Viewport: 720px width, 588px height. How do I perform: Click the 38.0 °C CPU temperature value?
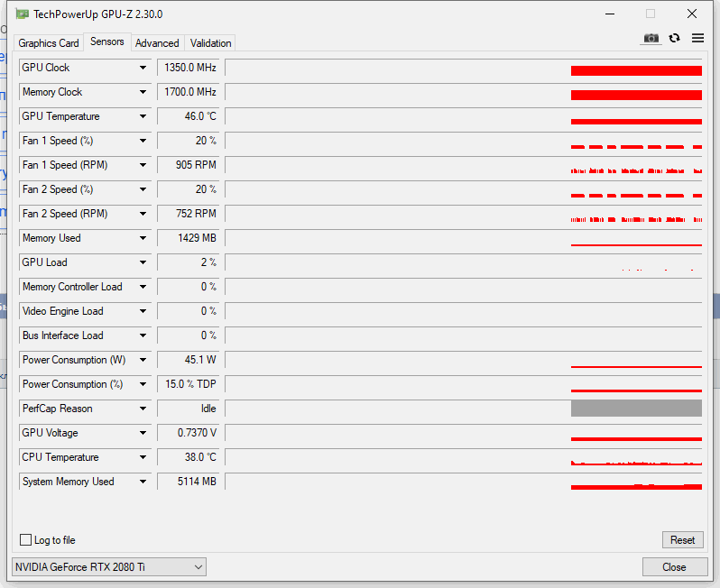[x=189, y=456]
